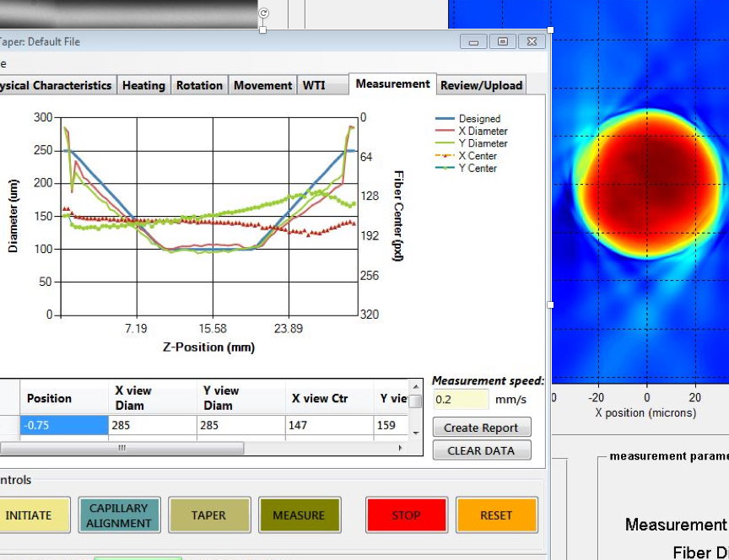Click Create Report
The height and width of the screenshot is (560, 729).
[x=481, y=428]
